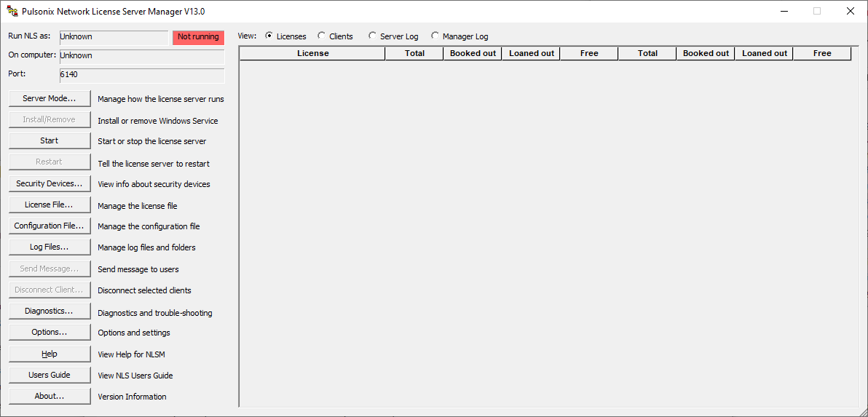Select the Licenses view radio button
The width and height of the screenshot is (868, 417).
point(269,36)
